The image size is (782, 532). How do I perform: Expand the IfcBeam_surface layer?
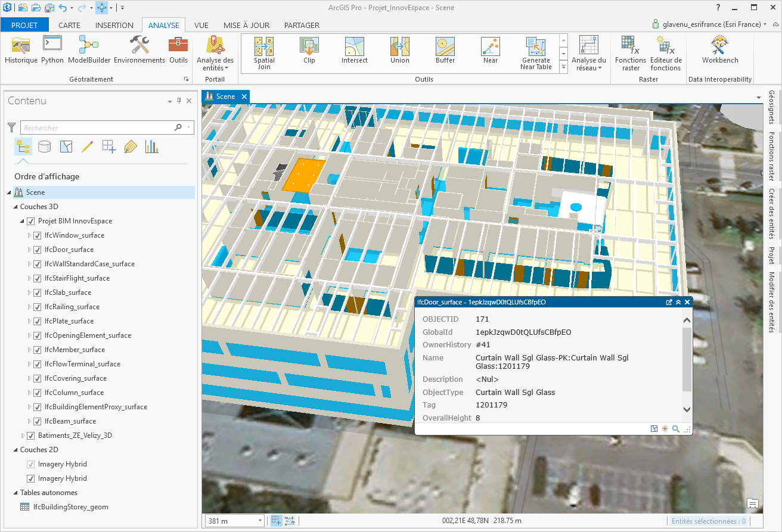point(29,421)
